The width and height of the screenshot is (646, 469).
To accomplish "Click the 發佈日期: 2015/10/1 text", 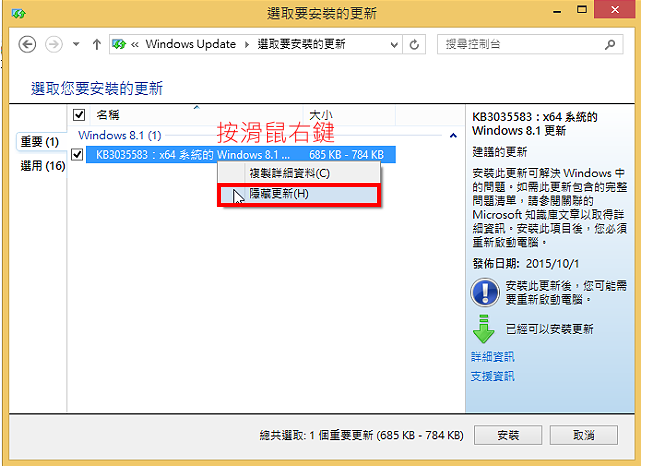I will pos(526,264).
